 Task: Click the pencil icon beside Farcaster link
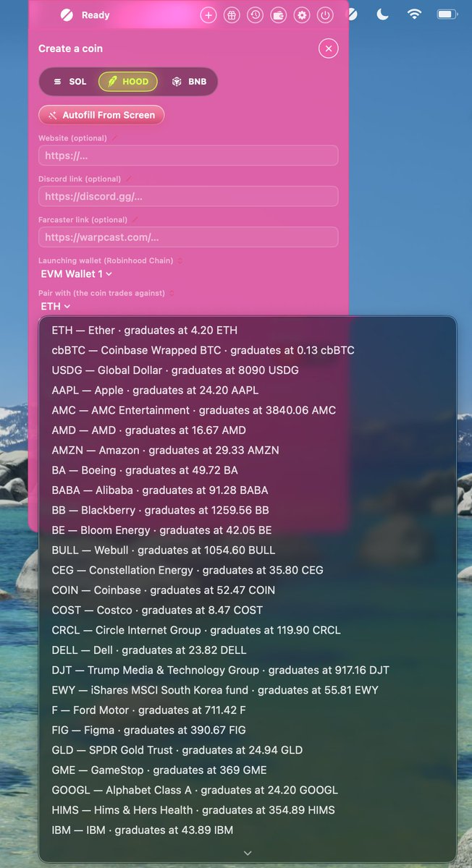(135, 219)
